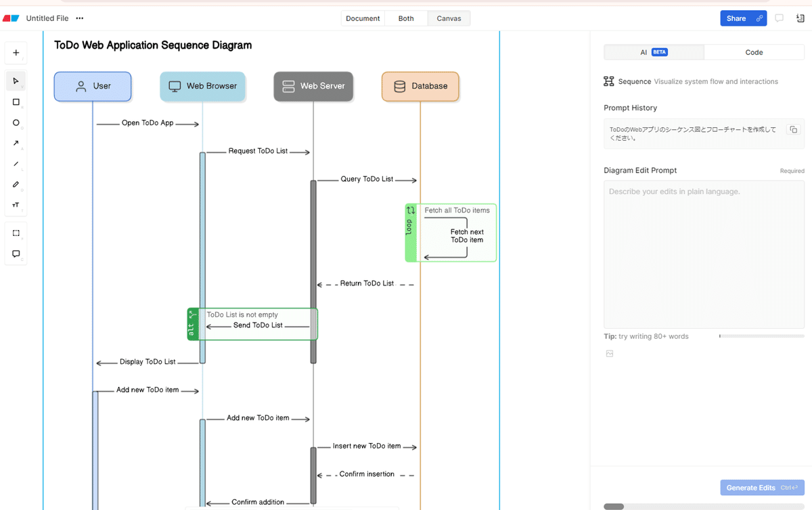Click Generate Edits button
This screenshot has width=812, height=510.
tap(762, 488)
